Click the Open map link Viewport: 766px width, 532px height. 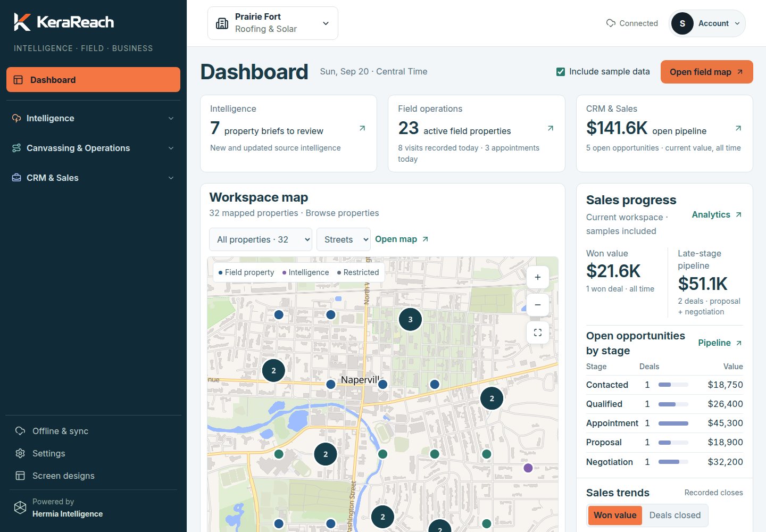point(402,239)
